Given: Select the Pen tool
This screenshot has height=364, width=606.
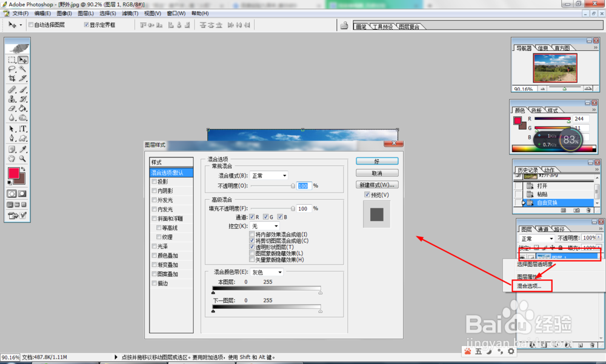Looking at the screenshot, I should 12,138.
